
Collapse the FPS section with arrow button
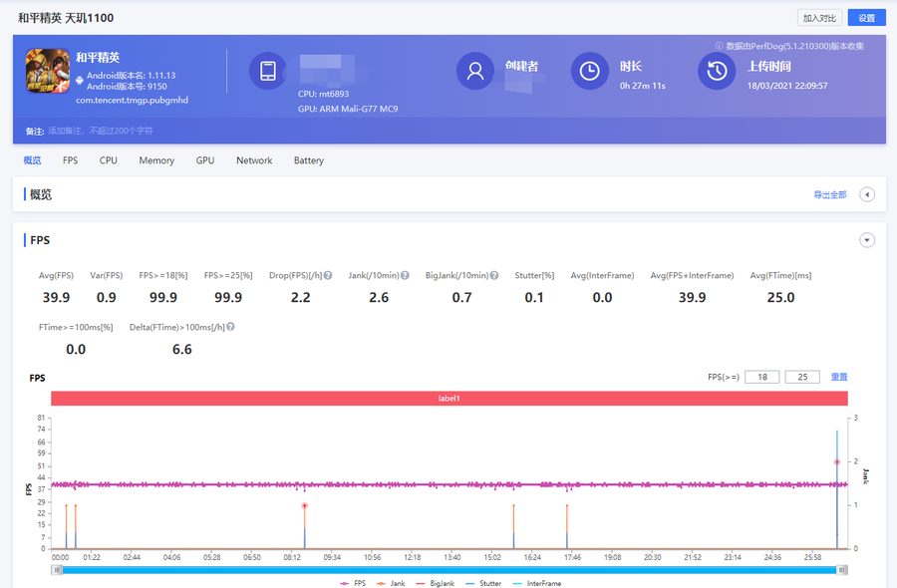click(x=867, y=240)
